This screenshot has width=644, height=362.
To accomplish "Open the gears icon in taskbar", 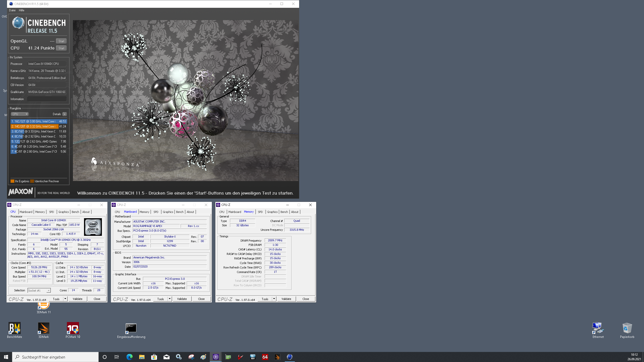I will 179,357.
